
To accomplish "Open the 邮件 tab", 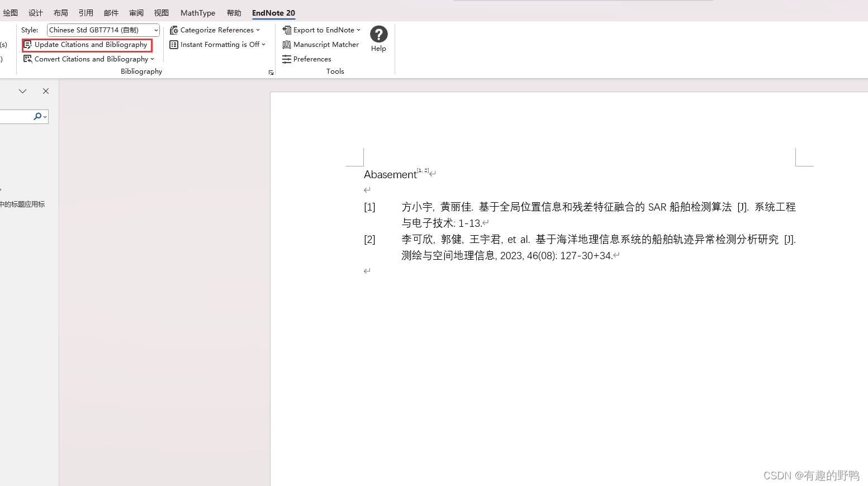I will [111, 13].
